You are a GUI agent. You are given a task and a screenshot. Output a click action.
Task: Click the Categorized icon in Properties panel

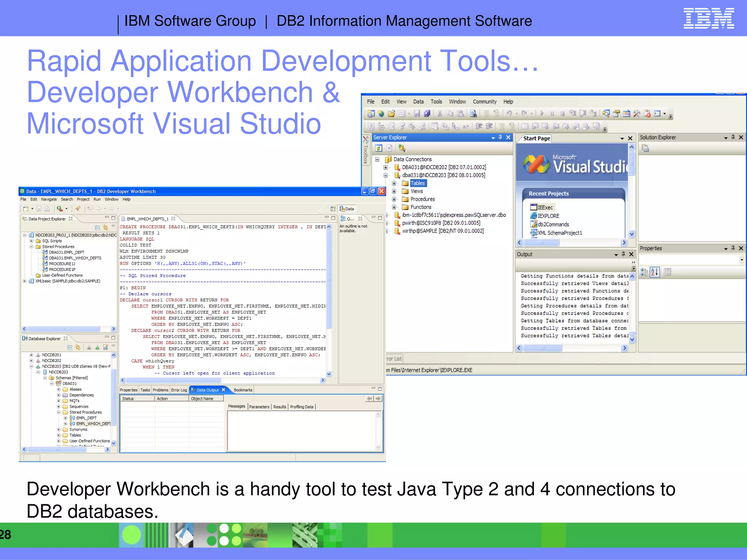[644, 272]
